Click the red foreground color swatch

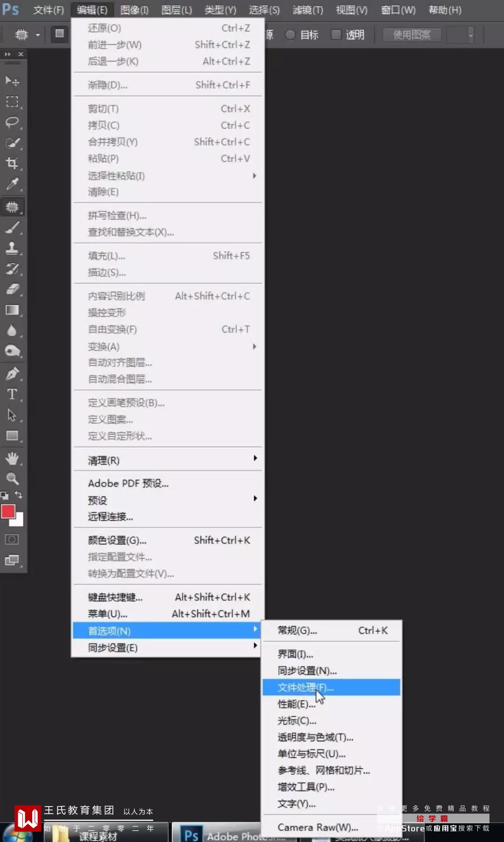(8, 512)
